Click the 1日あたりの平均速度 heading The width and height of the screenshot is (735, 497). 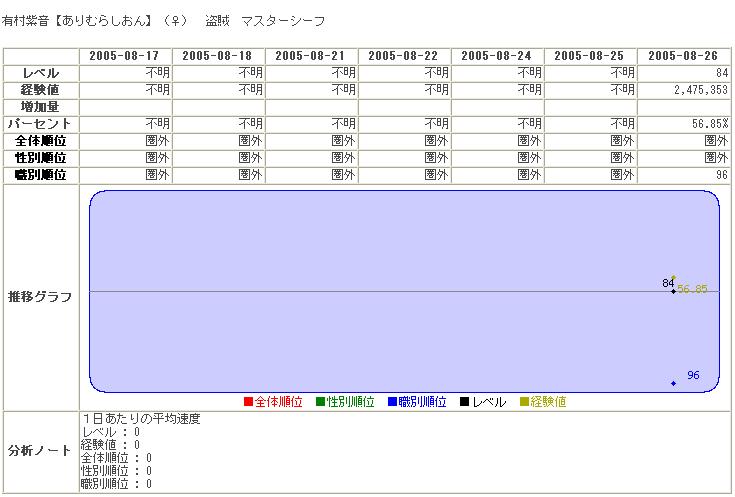(x=141, y=419)
